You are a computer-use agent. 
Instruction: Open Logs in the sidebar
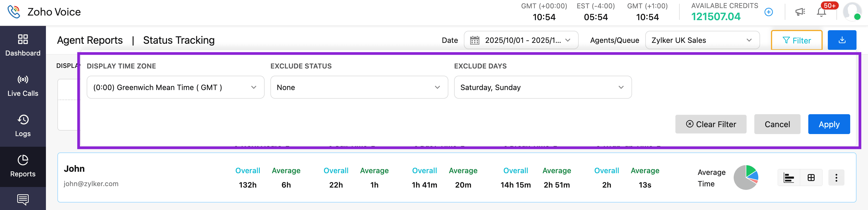pyautogui.click(x=23, y=126)
